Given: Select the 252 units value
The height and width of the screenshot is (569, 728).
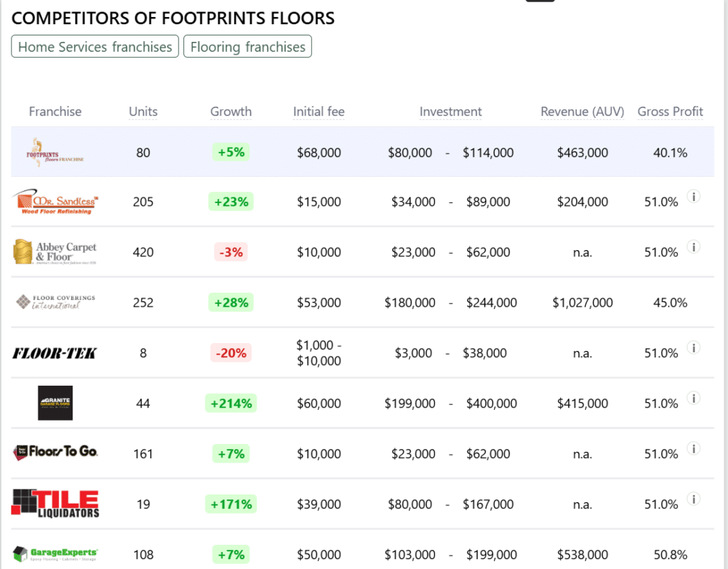Looking at the screenshot, I should point(143,303).
